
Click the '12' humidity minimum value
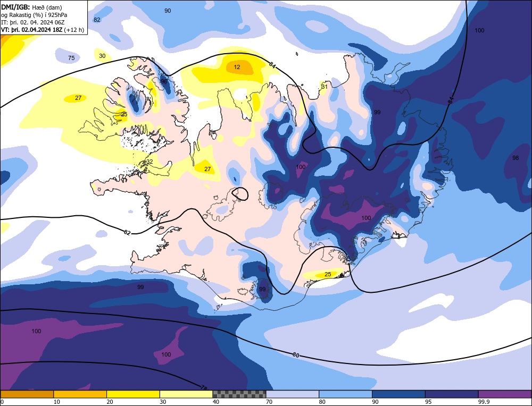237,67
